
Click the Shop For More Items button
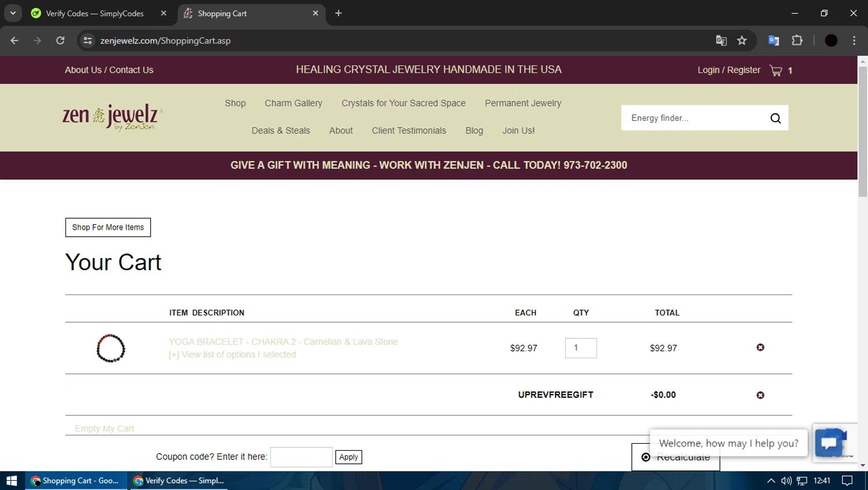point(108,227)
